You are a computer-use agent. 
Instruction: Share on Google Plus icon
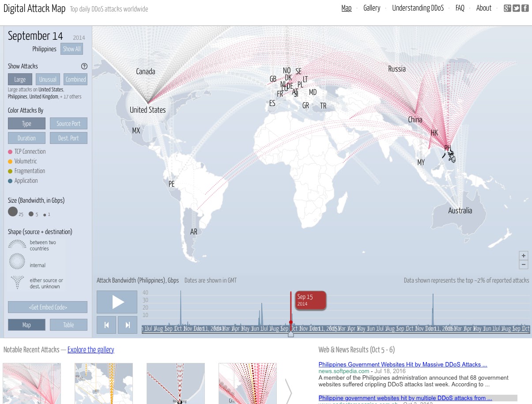click(507, 8)
